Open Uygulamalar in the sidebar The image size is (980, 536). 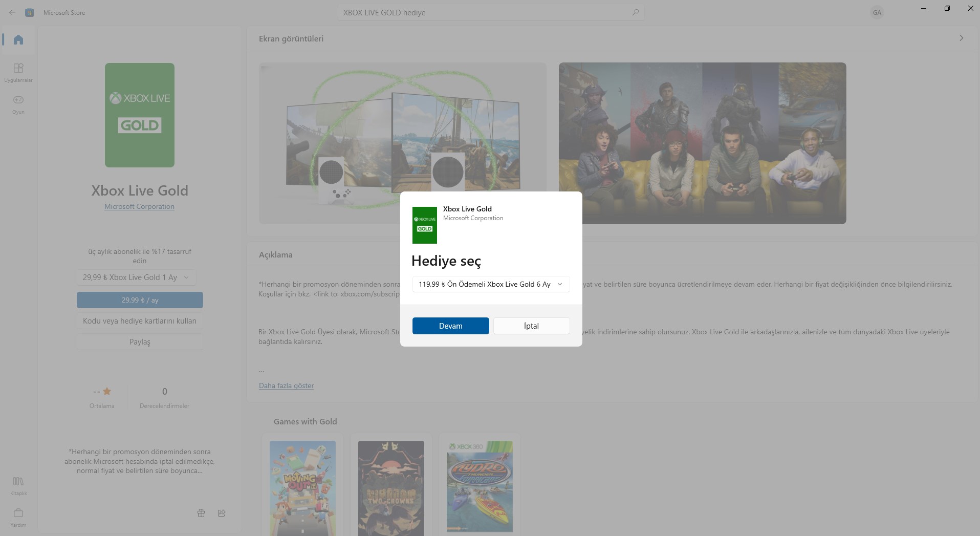pyautogui.click(x=18, y=73)
